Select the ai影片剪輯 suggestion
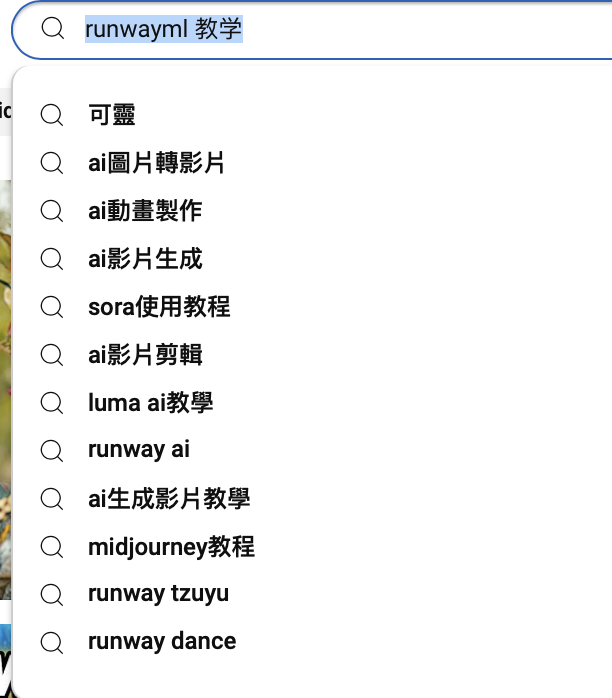Image resolution: width=612 pixels, height=698 pixels. [x=312, y=355]
